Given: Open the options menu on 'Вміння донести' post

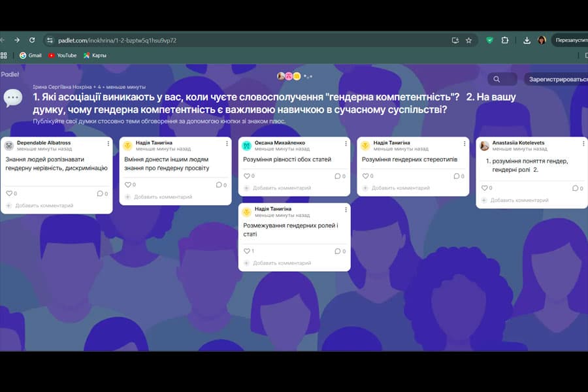Looking at the screenshot, I should tap(227, 143).
